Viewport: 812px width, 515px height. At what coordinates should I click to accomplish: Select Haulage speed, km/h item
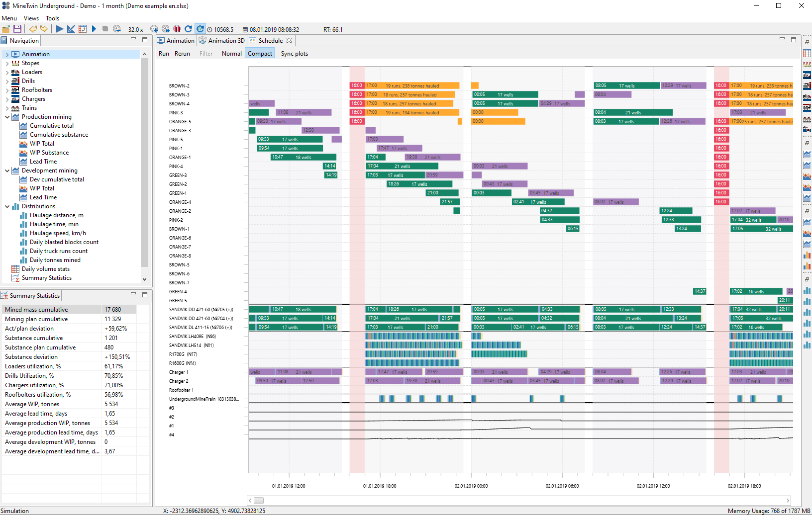click(58, 233)
